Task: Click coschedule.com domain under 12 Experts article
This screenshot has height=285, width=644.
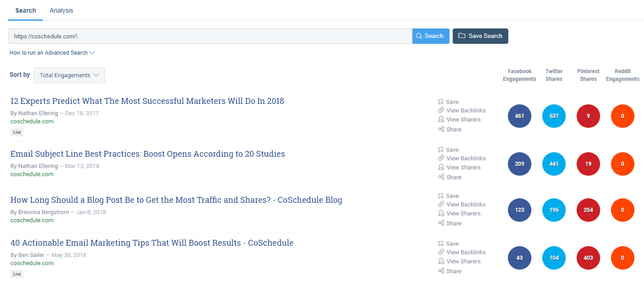Action: point(32,121)
